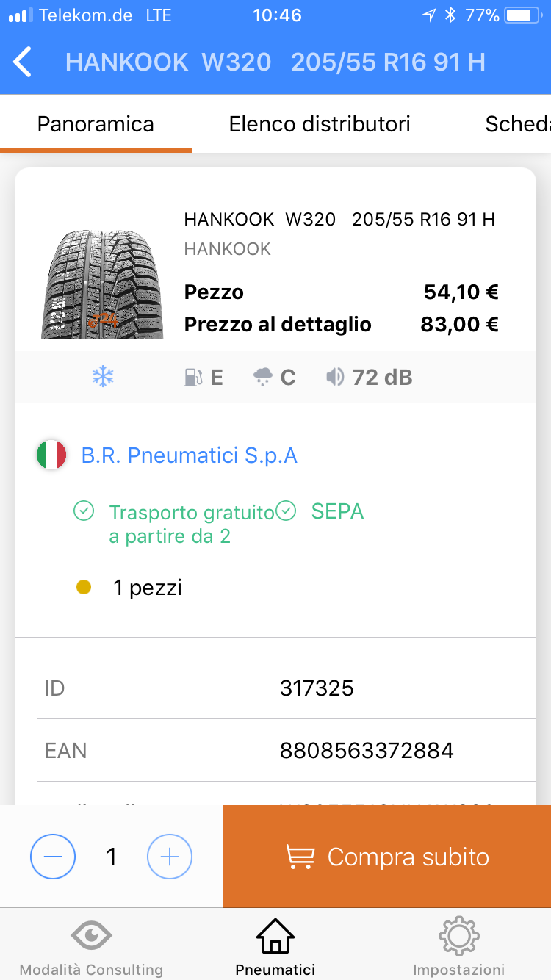This screenshot has width=551, height=980.
Task: Tap the Trasporto gratuito checkmark
Action: point(84,511)
